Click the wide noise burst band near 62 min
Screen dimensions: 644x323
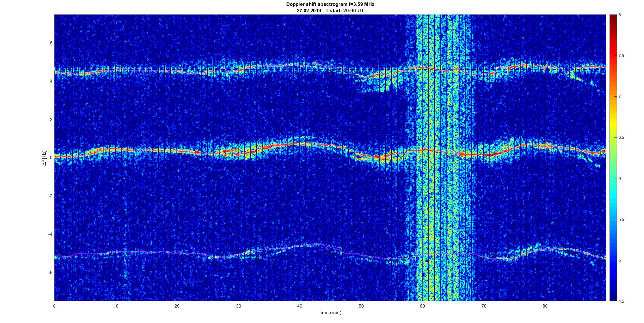(438, 158)
